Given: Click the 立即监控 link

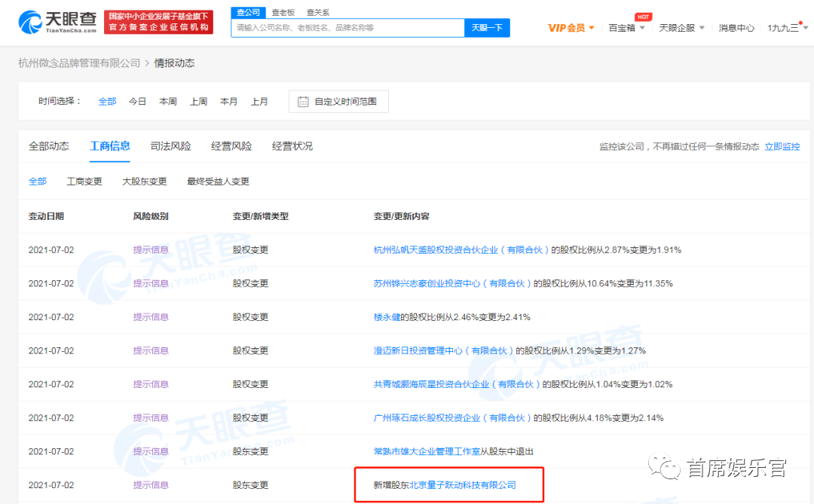Looking at the screenshot, I should click(782, 147).
